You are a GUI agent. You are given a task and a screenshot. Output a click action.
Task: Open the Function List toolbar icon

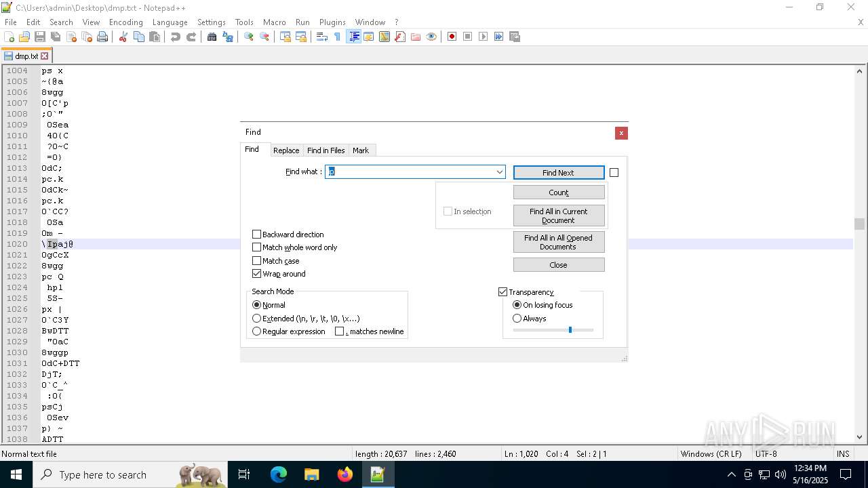[x=400, y=37]
